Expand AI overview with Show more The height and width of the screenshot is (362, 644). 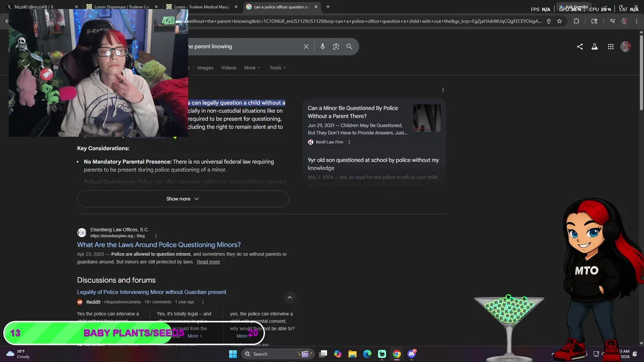pos(183,199)
